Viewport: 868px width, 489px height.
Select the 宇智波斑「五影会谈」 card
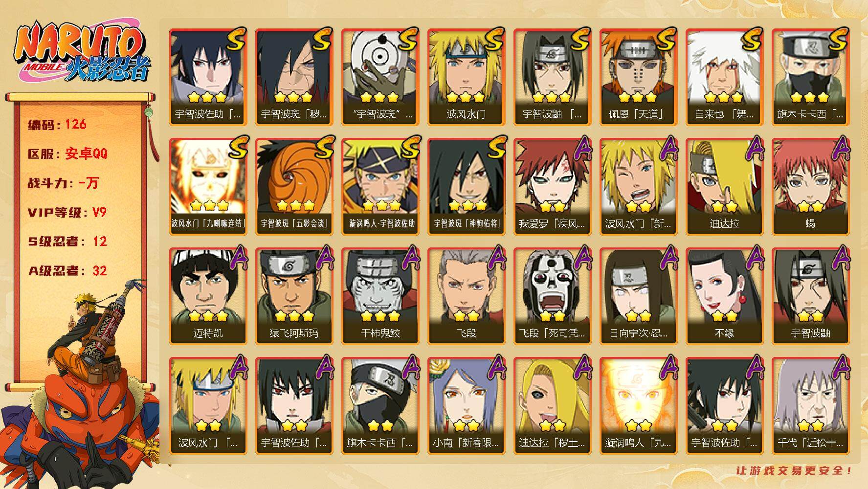tap(294, 186)
